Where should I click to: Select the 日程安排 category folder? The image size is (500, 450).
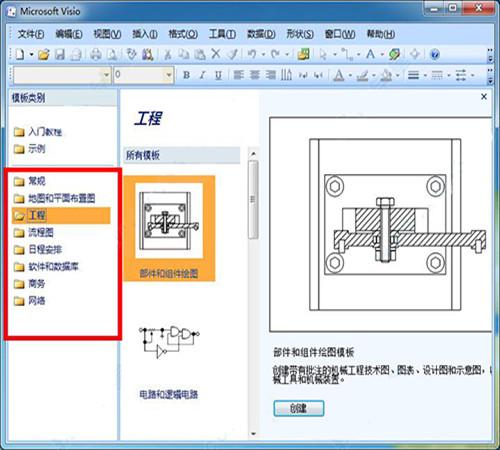[x=38, y=249]
